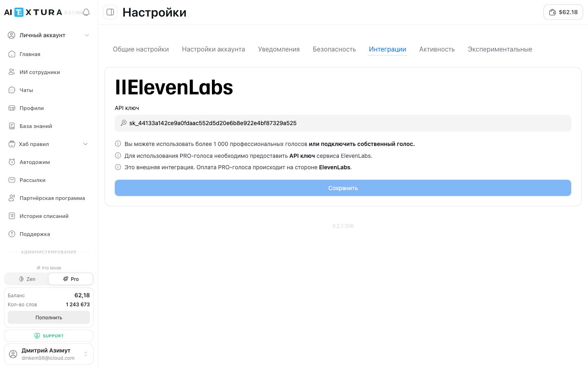
Task: Open the Уведомления tab
Action: click(279, 49)
